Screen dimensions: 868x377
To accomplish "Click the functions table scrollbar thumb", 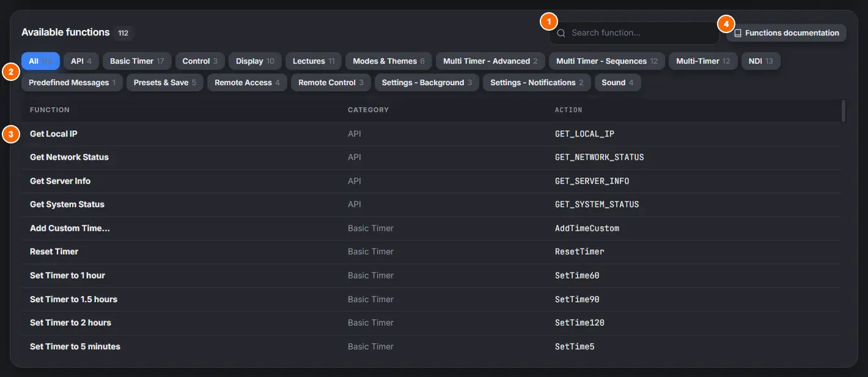I will tap(844, 111).
